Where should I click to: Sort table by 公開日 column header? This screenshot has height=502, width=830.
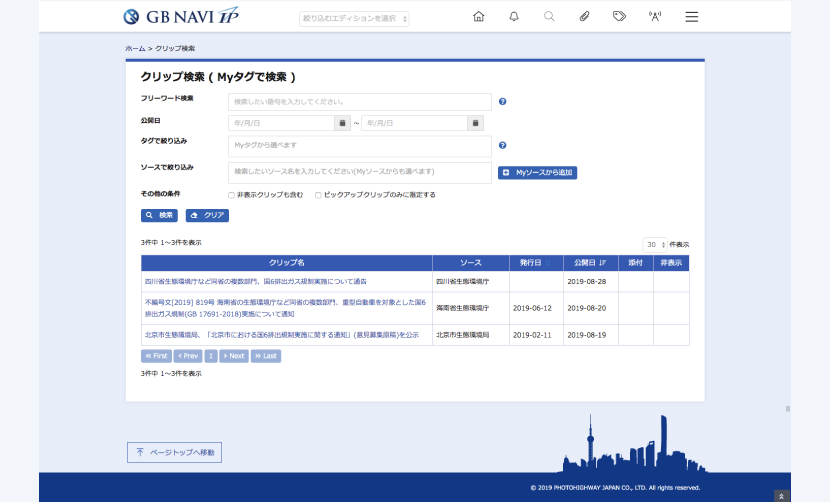pos(591,263)
